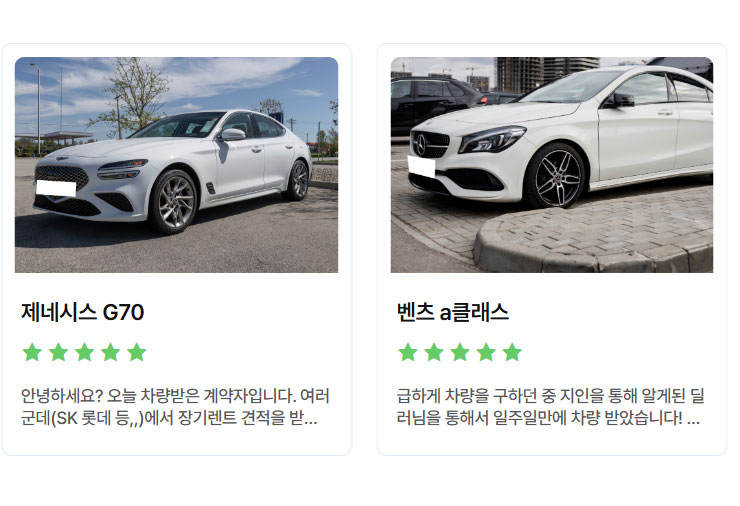The width and height of the screenshot is (740, 506).
Task: Click second star under 벤츠 a클래스
Action: [434, 352]
